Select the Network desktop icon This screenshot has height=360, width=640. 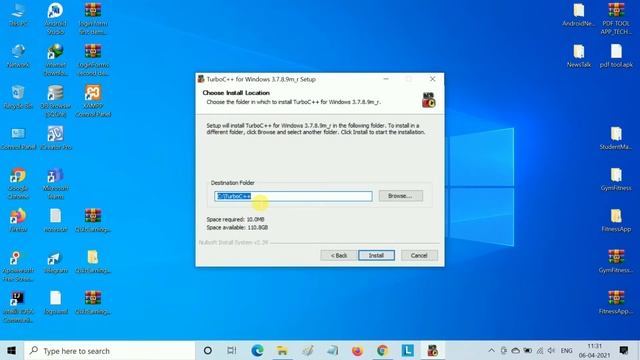pyautogui.click(x=18, y=56)
